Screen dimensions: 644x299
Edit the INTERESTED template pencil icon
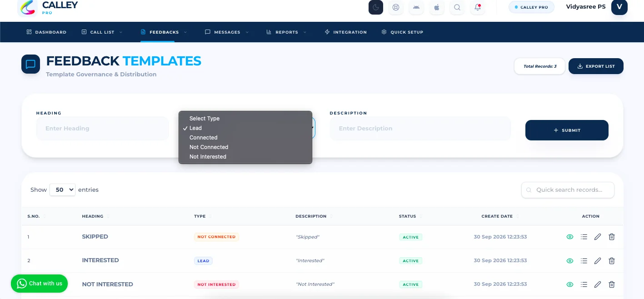coord(598,261)
